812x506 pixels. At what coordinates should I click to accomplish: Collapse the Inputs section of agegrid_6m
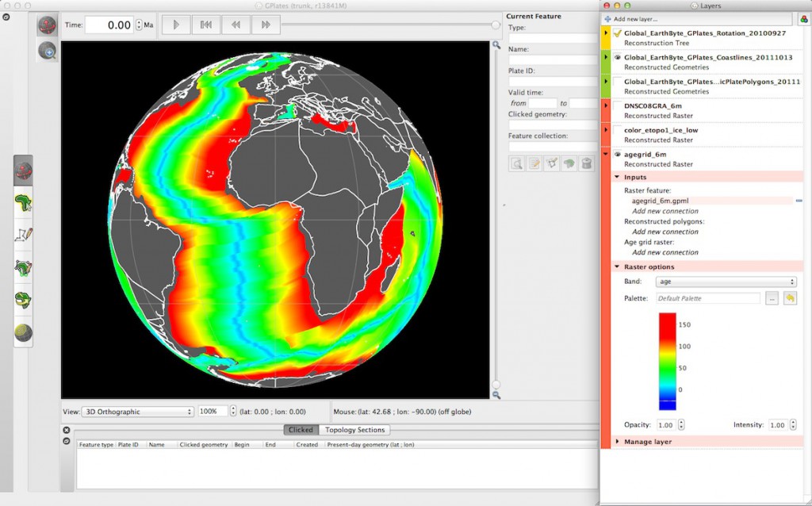pyautogui.click(x=616, y=176)
